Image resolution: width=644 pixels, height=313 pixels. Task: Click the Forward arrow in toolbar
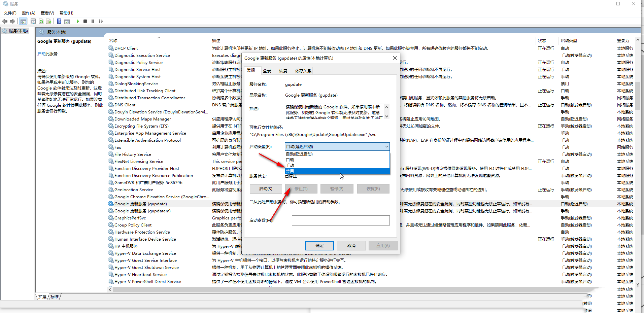pos(12,22)
